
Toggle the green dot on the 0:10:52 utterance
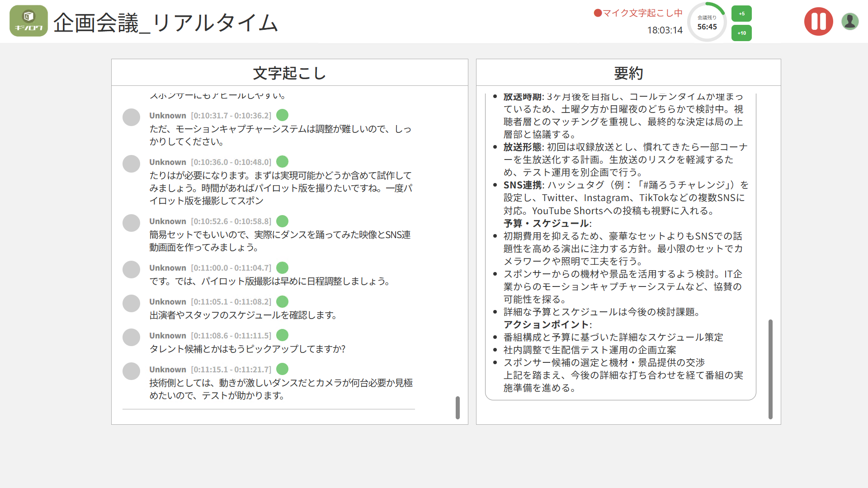282,221
